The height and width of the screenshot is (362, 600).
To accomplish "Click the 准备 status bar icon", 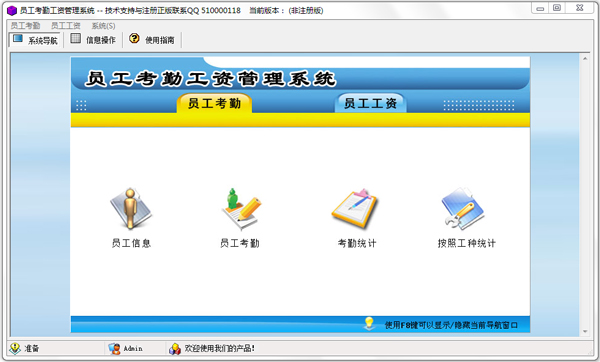I will pos(15,348).
